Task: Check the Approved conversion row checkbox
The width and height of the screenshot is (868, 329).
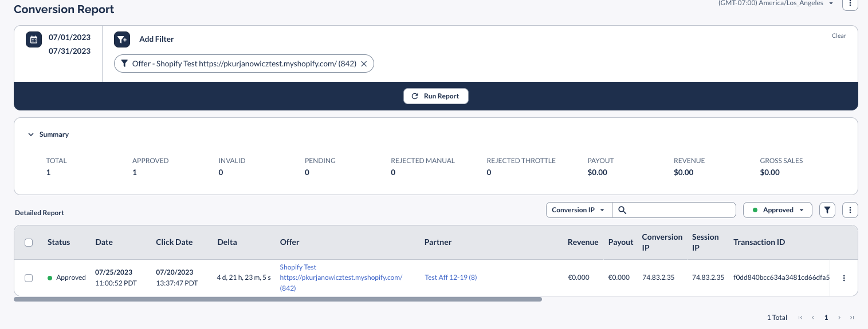Action: (29, 278)
